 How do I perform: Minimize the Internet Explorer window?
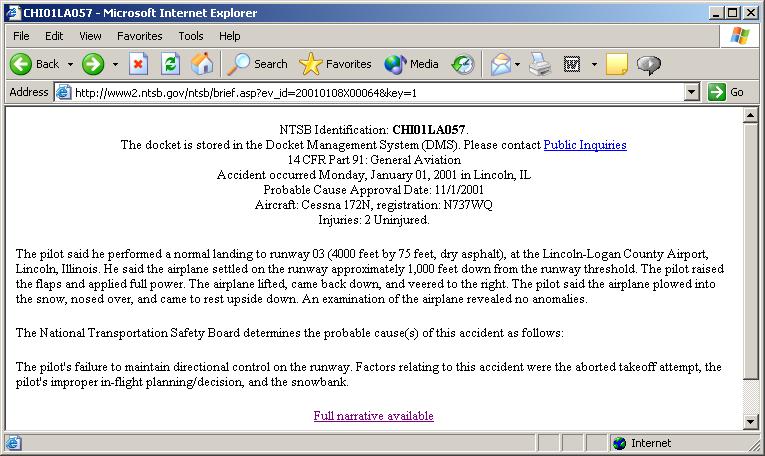coord(716,13)
